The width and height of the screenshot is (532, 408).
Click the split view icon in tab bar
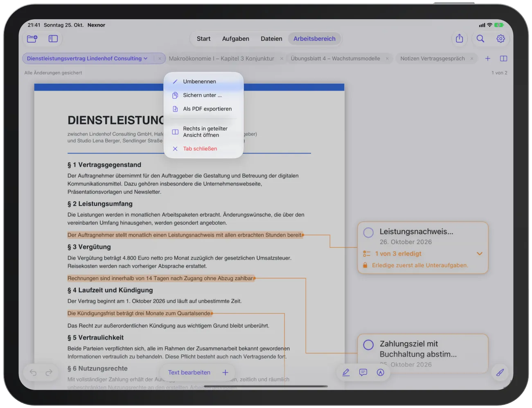[x=504, y=58]
